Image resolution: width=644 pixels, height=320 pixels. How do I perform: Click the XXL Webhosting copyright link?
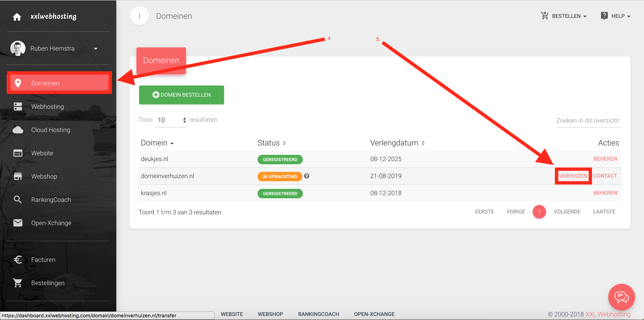point(608,314)
